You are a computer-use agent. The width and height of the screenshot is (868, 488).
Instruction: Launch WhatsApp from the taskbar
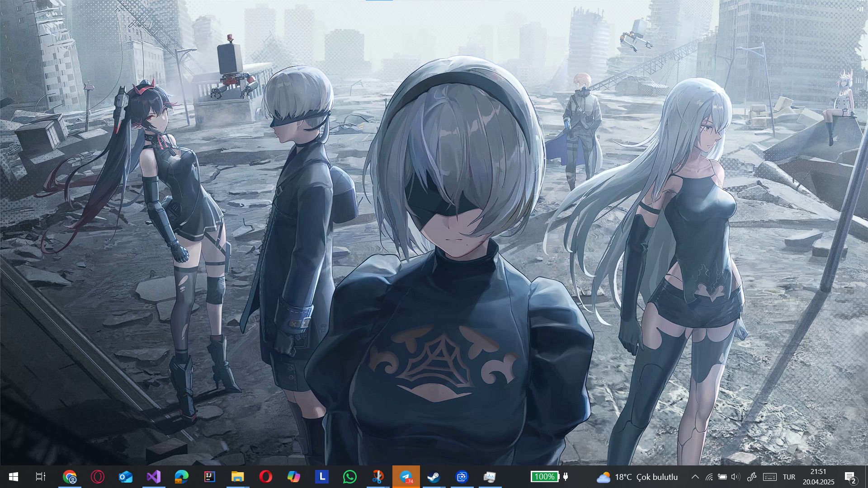point(350,477)
